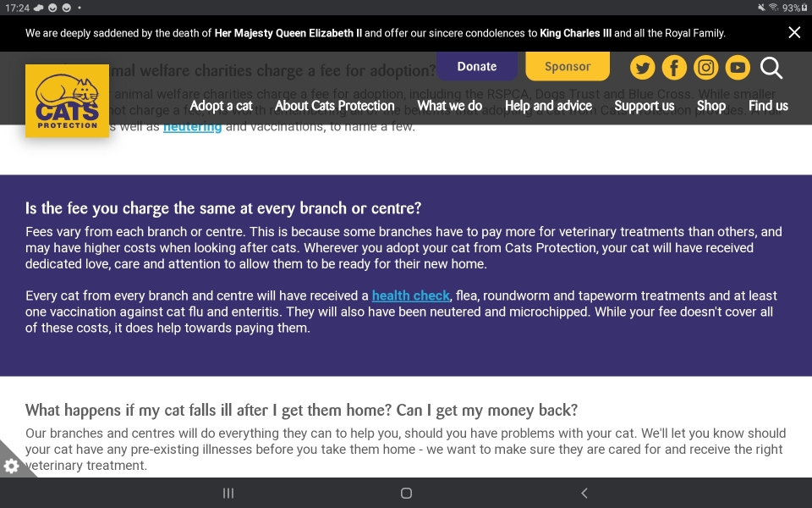Viewport: 812px width, 508px height.
Task: Expand the What we do menu
Action: tap(449, 106)
